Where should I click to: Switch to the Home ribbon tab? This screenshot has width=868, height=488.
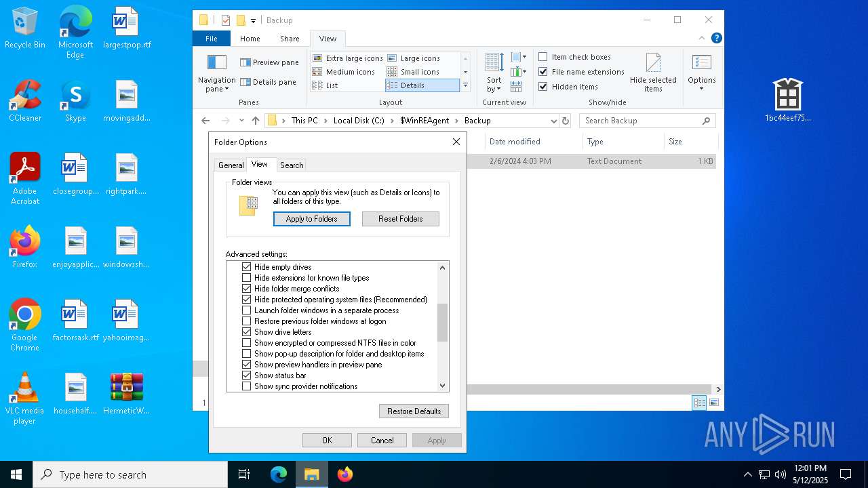pyautogui.click(x=250, y=39)
